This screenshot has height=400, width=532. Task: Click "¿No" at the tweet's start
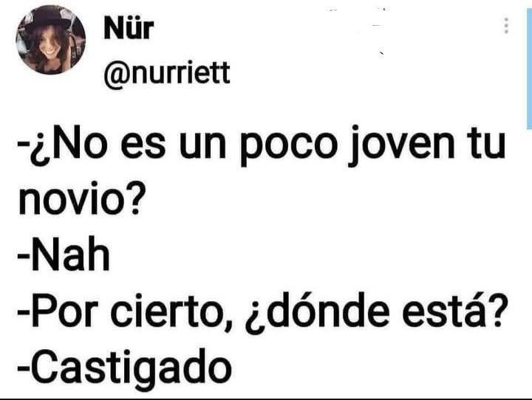pos(63,145)
